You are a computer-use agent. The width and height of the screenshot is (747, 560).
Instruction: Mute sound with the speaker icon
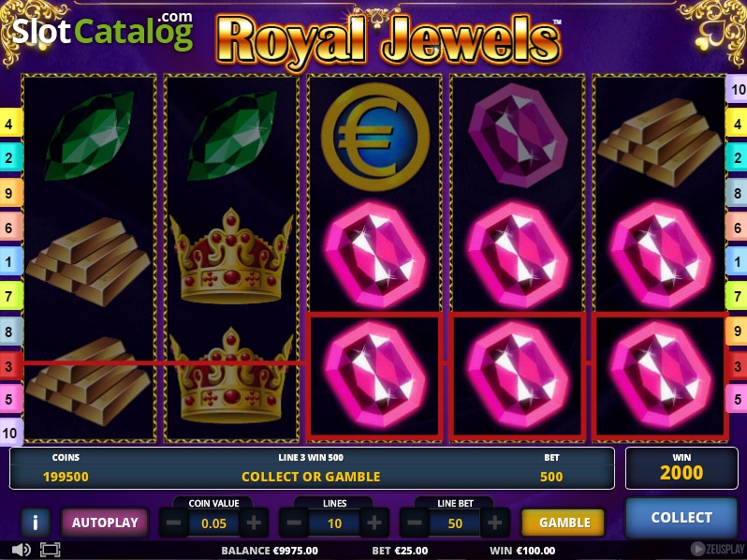[x=21, y=550]
